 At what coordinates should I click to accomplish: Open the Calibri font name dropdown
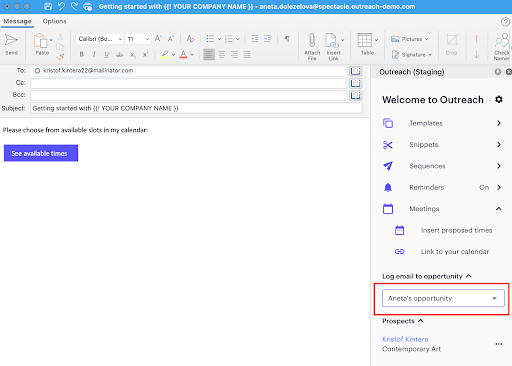(x=100, y=39)
